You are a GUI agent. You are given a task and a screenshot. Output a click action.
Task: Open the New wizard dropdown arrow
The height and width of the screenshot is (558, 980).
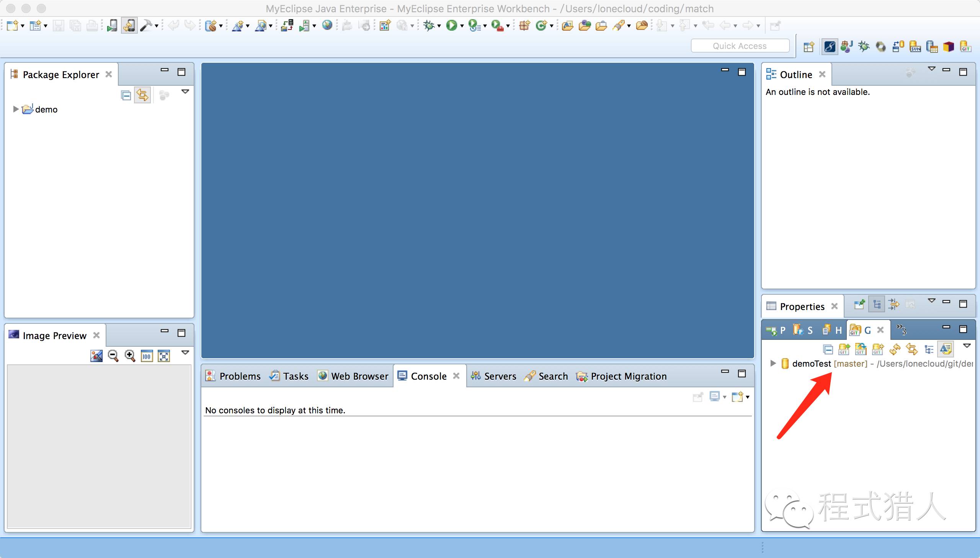[x=22, y=26]
